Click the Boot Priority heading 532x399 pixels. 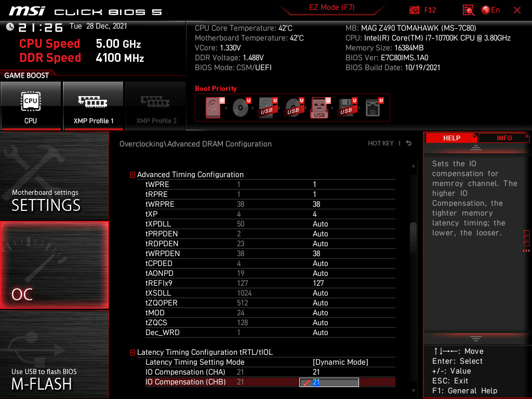[x=216, y=88]
